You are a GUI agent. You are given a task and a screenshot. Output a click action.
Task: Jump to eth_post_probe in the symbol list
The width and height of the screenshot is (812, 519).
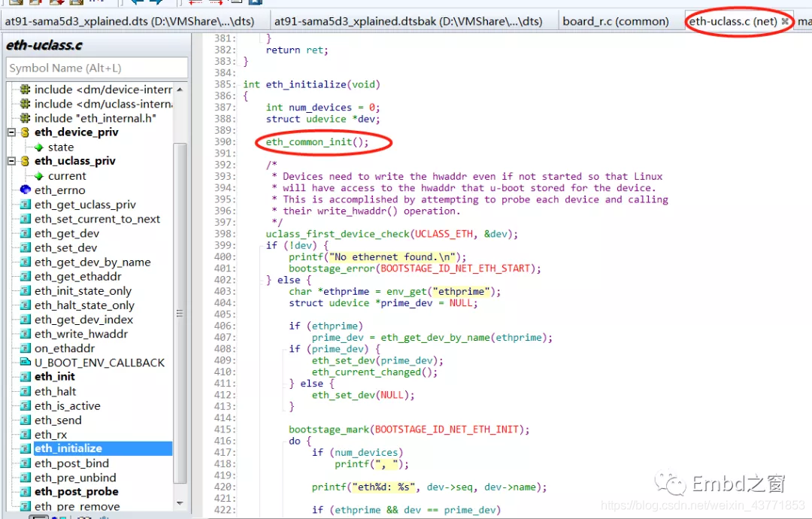pyautogui.click(x=76, y=492)
